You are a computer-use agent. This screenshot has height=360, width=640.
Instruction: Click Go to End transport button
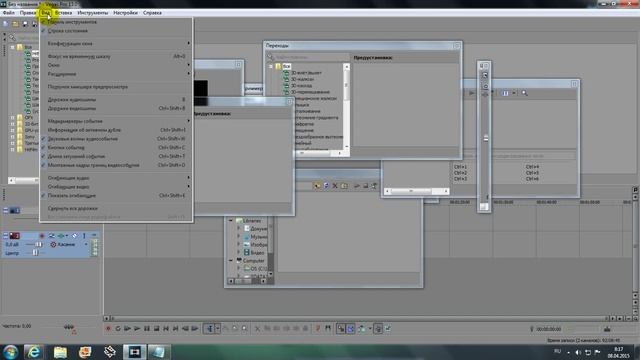click(x=176, y=329)
